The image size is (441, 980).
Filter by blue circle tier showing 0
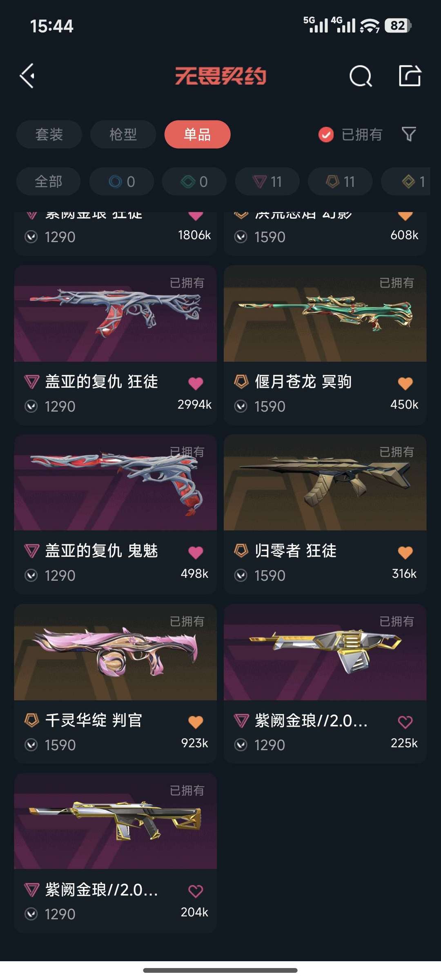122,181
